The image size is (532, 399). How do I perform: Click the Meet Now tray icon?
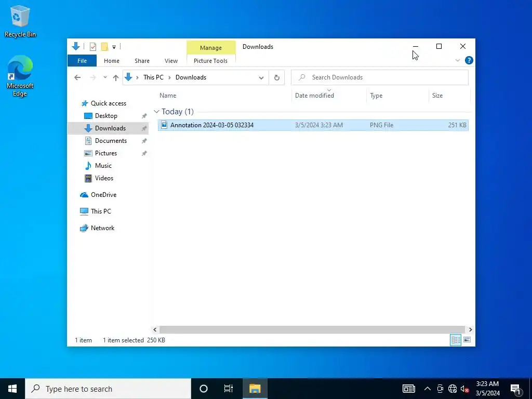point(440,389)
